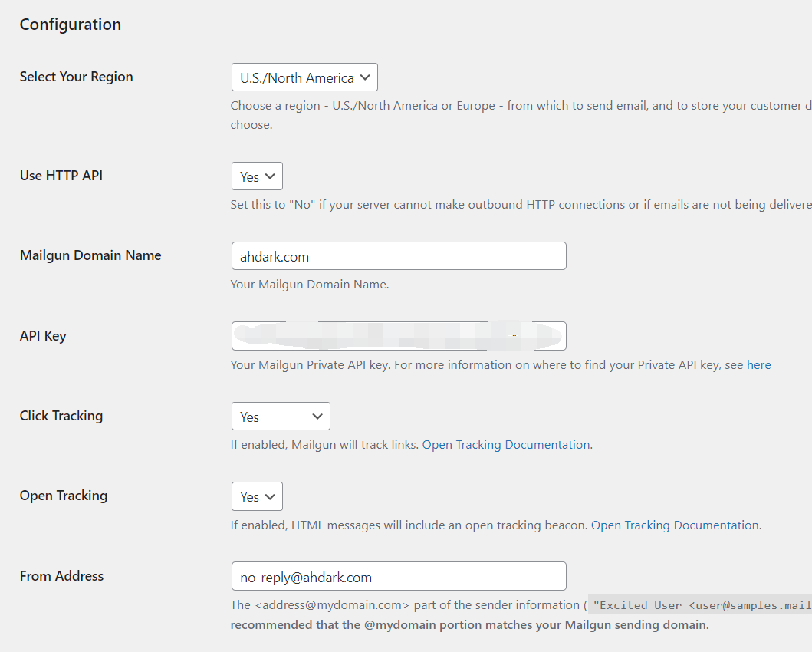
Task: Click the 'Select Your Region' label
Action: (x=77, y=77)
